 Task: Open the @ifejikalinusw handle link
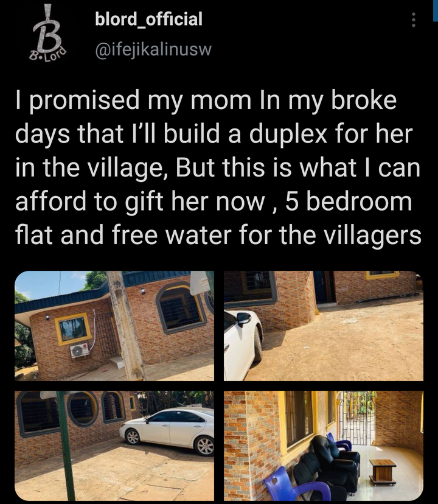coord(153,49)
